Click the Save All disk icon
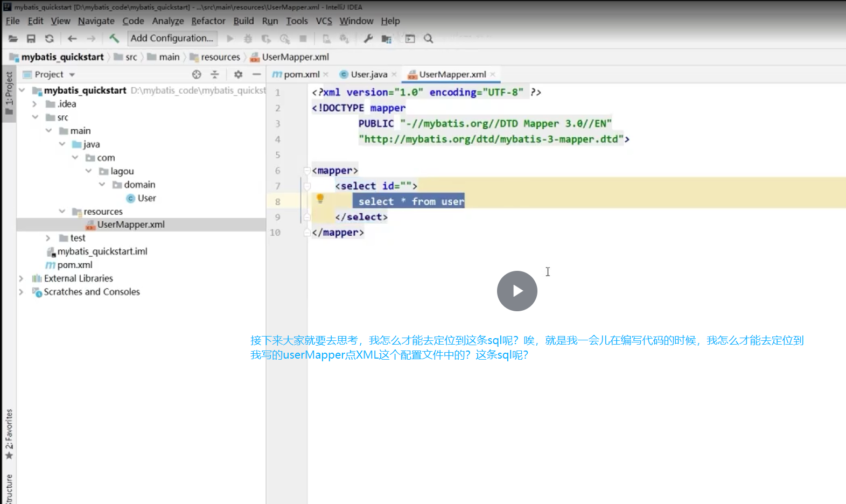846x504 pixels. pyautogui.click(x=31, y=39)
